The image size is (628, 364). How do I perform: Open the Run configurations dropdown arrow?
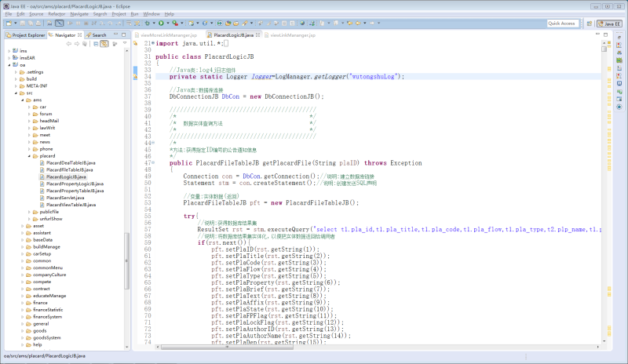[x=168, y=24]
